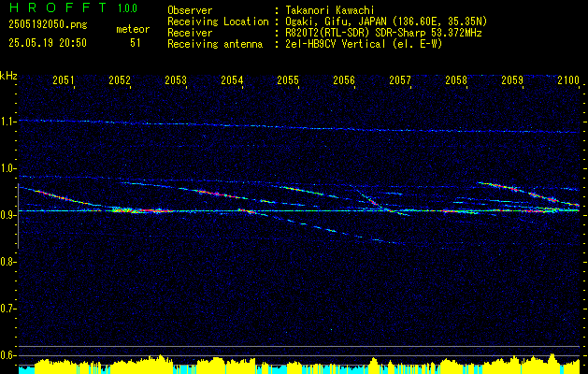Click the Receiving Location label
Viewport: 588px width, 374px height.
click(218, 22)
